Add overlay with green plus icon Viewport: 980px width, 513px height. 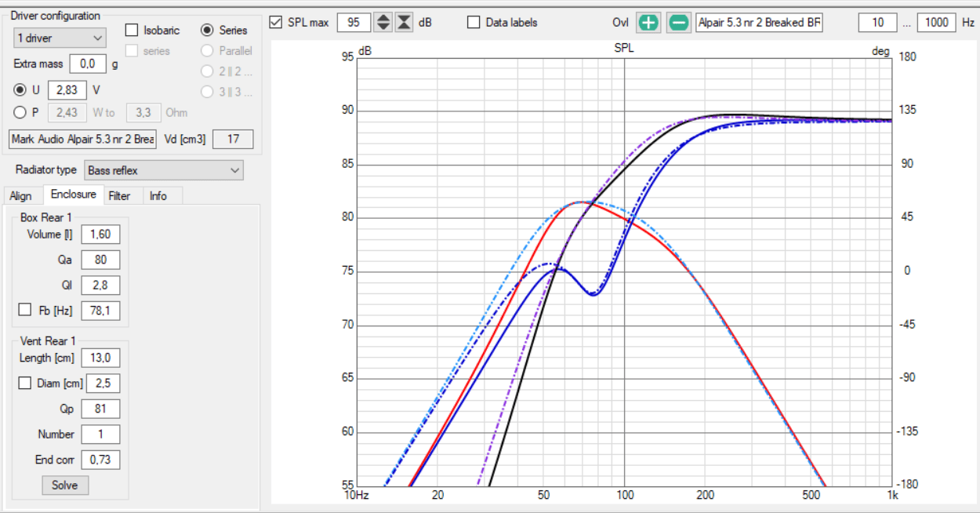[648, 23]
